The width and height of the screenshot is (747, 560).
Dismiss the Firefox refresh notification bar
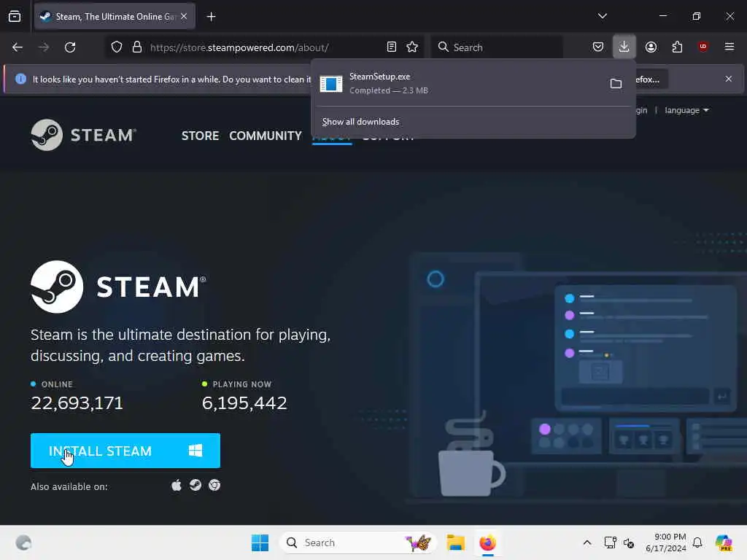(x=729, y=79)
